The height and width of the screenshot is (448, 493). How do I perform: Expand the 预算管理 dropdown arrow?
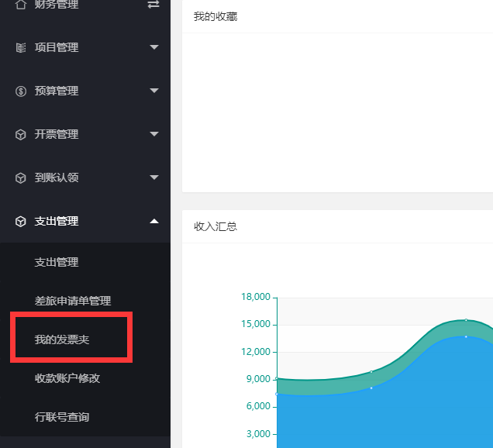pyautogui.click(x=154, y=91)
